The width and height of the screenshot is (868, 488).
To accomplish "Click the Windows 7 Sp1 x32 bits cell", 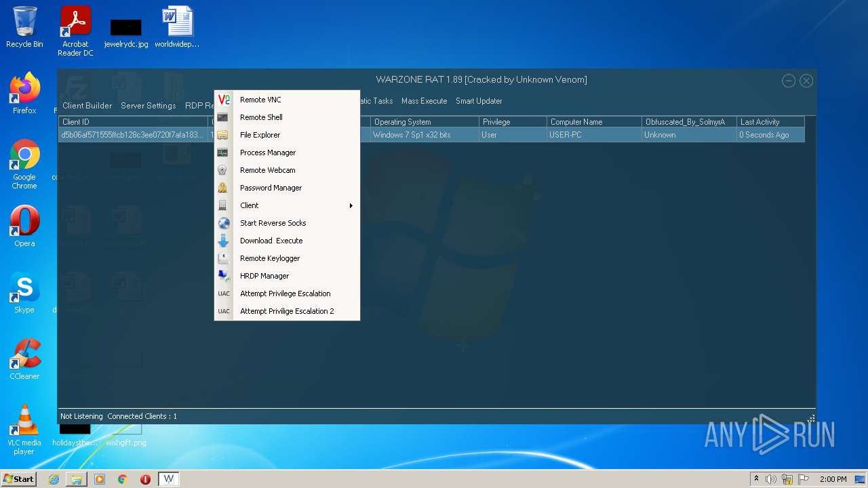I will click(x=425, y=135).
